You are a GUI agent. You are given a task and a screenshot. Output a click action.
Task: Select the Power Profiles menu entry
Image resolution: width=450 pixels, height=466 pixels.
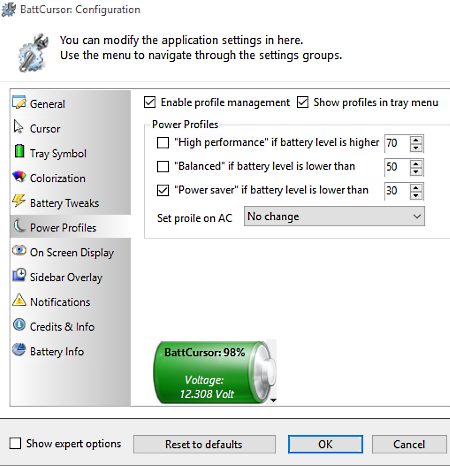[70, 227]
